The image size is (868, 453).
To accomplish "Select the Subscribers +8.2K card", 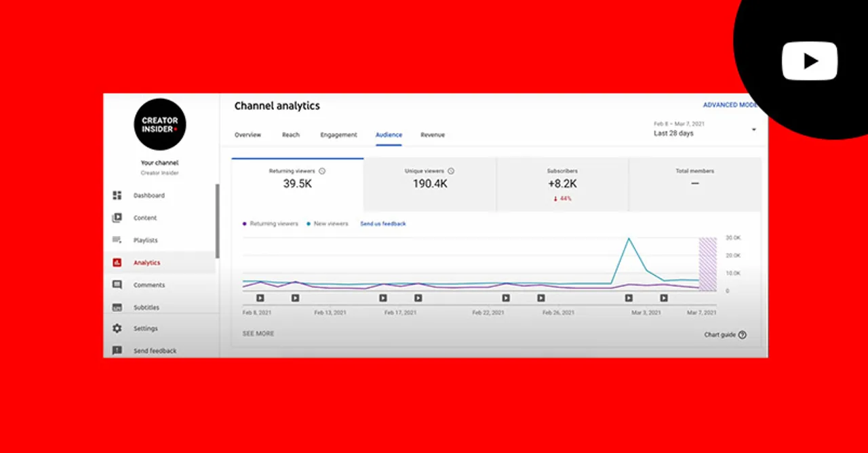I will (x=562, y=184).
